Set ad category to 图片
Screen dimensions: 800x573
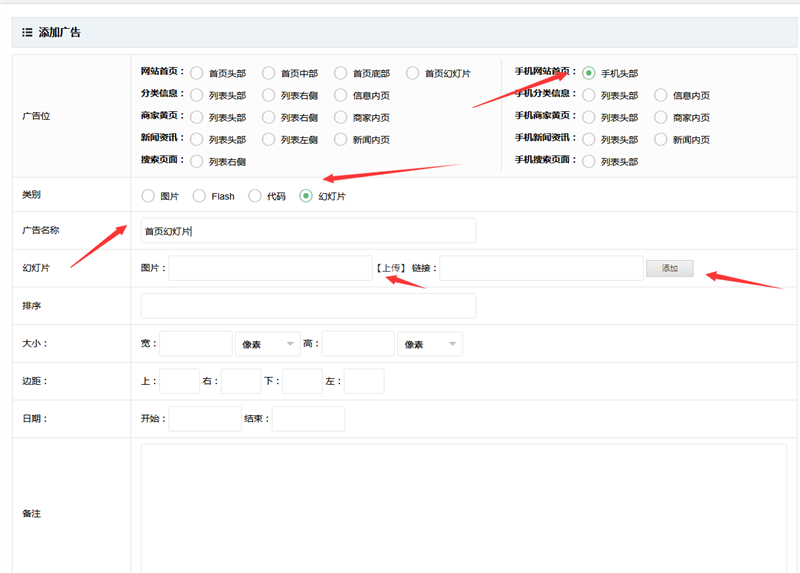pos(149,196)
